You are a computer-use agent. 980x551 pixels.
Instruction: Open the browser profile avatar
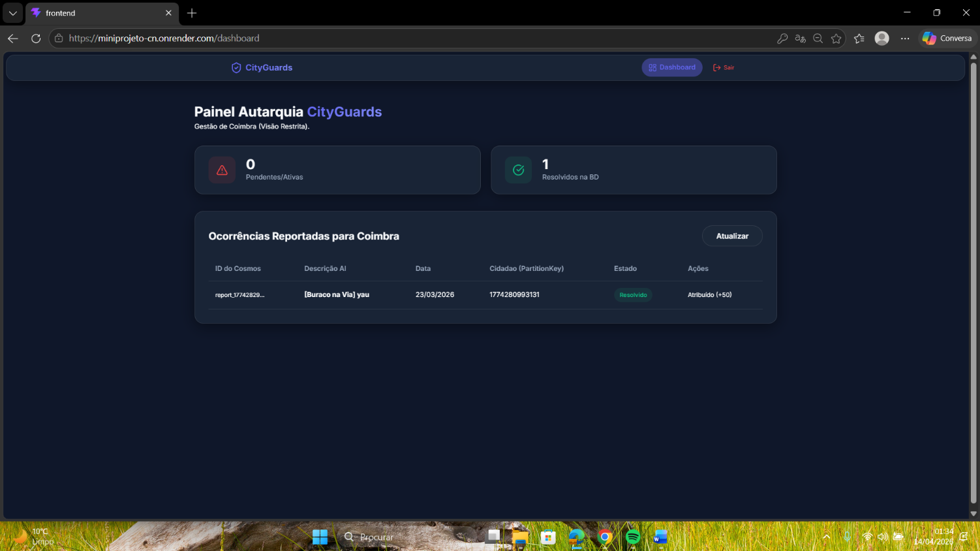(882, 39)
